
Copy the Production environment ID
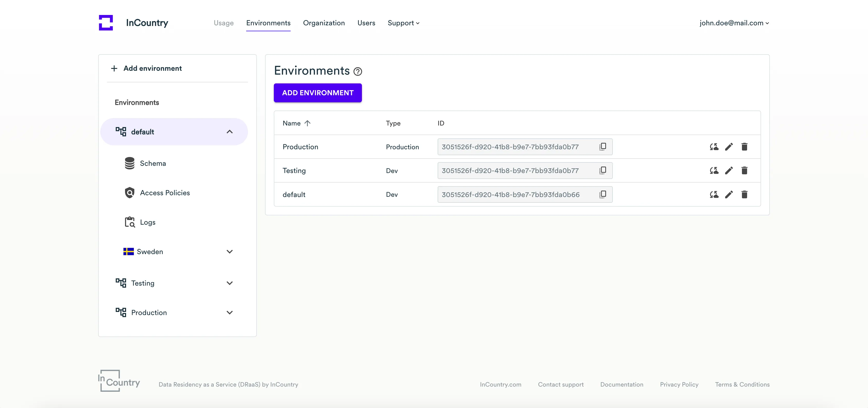(602, 147)
